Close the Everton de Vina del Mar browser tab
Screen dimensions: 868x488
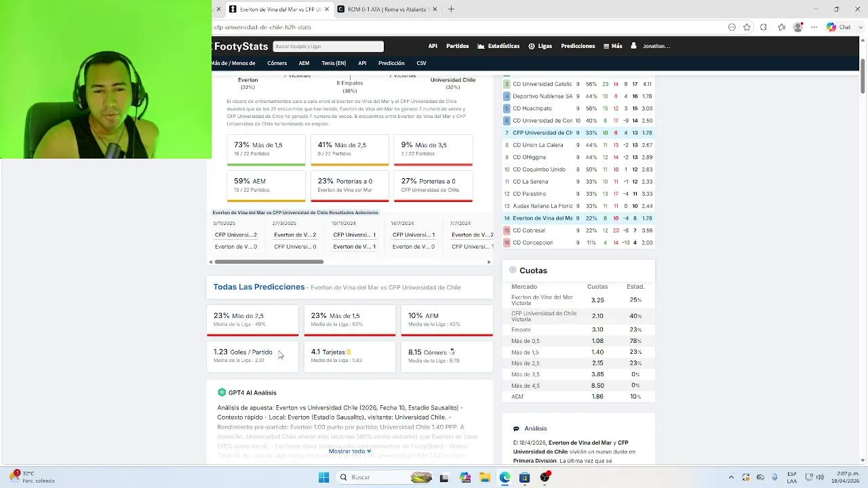[x=327, y=9]
